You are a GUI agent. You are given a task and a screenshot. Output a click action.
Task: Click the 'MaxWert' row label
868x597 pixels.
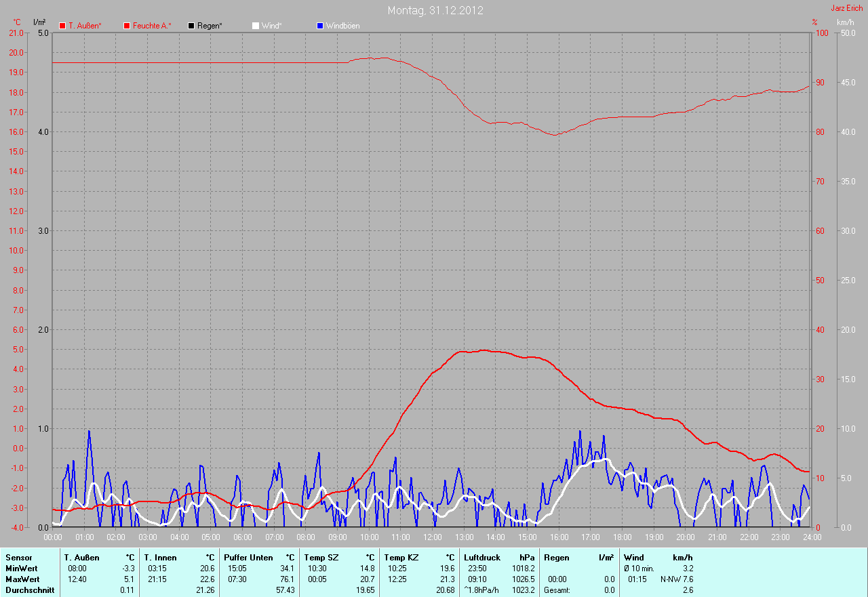tap(22, 579)
